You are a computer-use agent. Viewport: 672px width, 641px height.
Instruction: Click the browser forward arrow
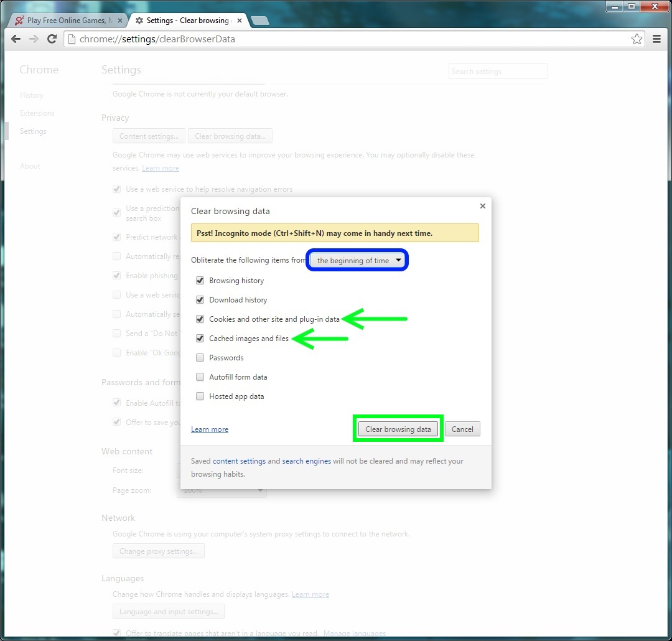click(34, 39)
